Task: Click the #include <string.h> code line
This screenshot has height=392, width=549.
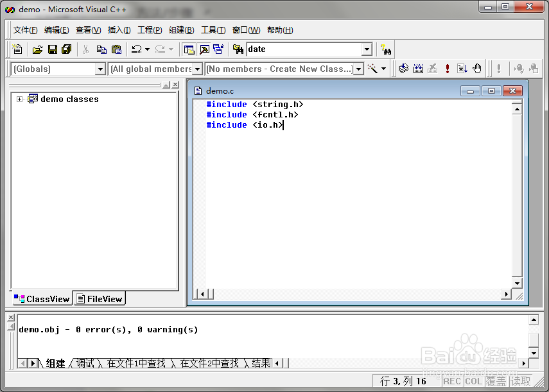Action: [254, 105]
